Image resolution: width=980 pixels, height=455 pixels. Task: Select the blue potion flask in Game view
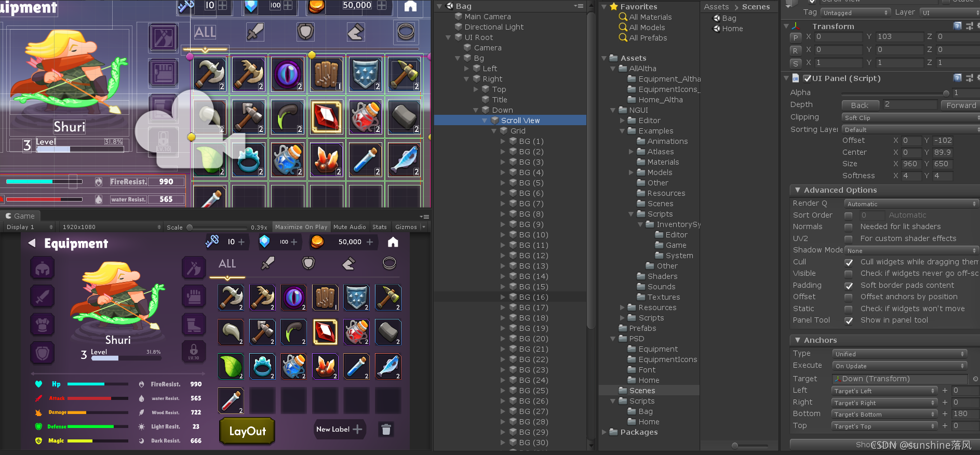click(x=293, y=366)
